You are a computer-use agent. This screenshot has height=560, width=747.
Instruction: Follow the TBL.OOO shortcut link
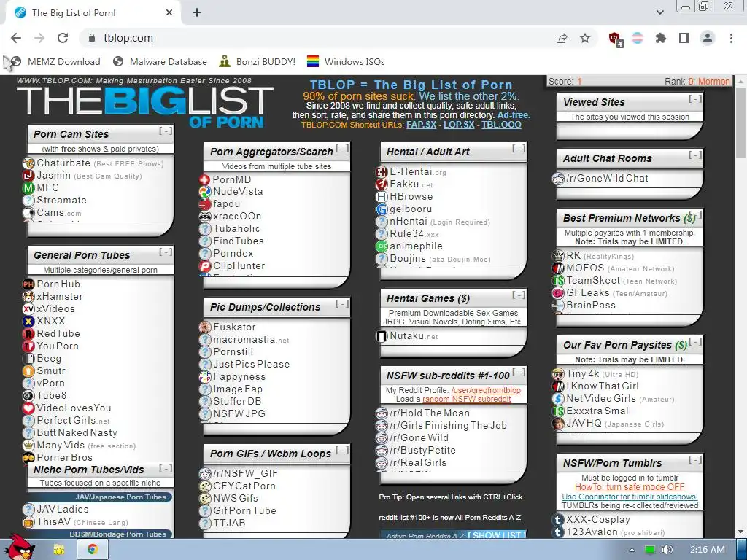(501, 125)
